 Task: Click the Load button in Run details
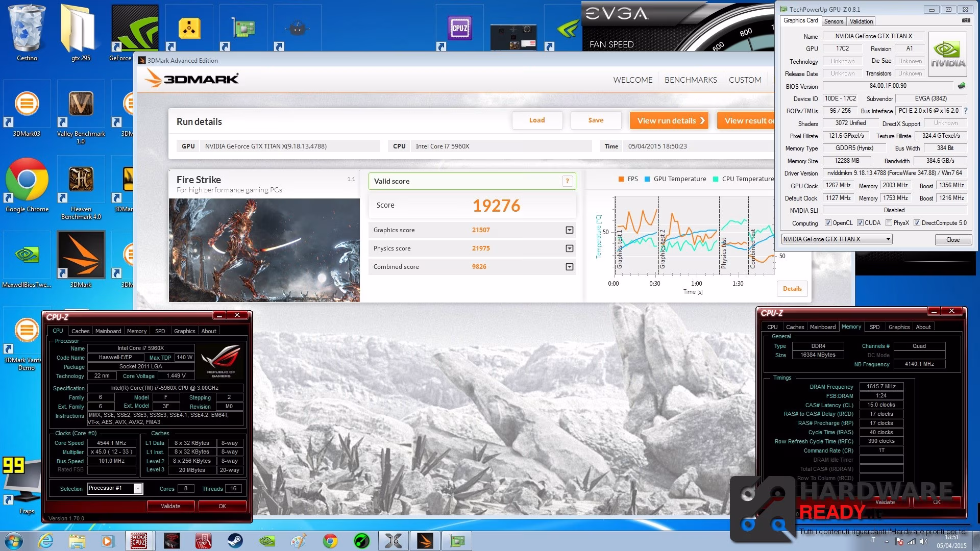(537, 120)
